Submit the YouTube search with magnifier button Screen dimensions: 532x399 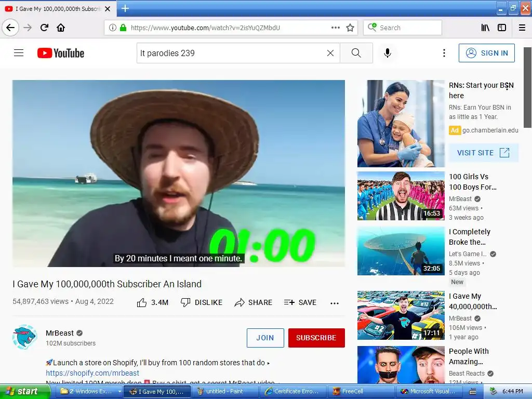coord(356,53)
